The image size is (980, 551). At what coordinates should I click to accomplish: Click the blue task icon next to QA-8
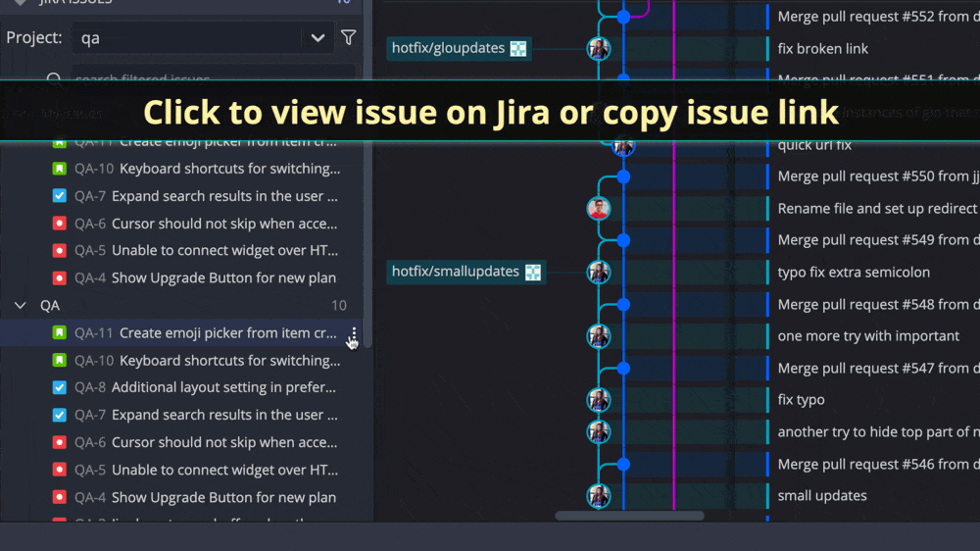click(60, 388)
